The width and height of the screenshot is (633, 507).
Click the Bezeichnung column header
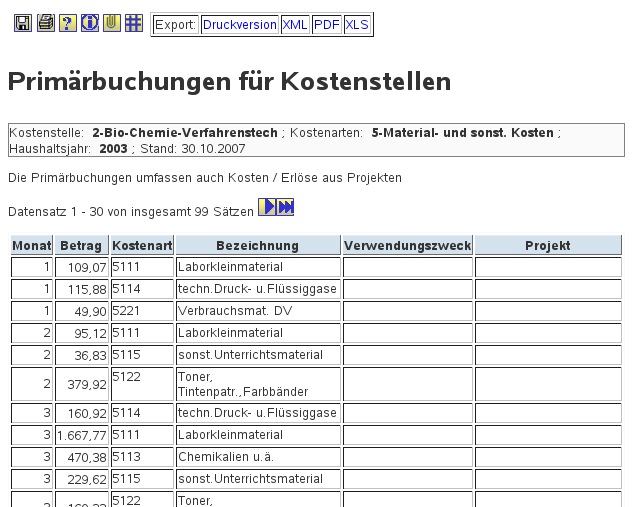point(257,246)
